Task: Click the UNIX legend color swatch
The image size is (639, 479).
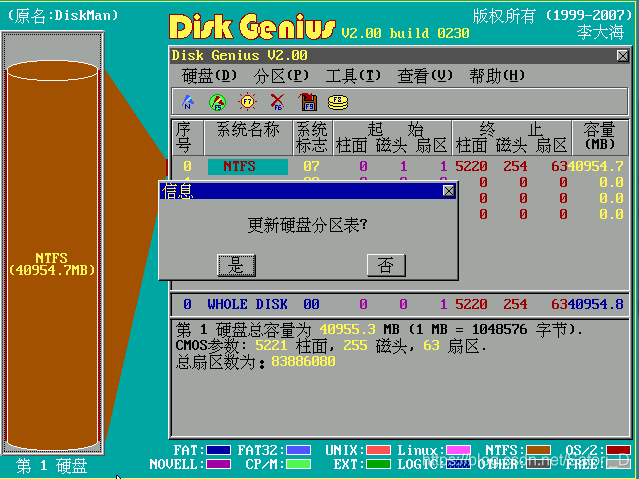Action: tap(379, 450)
